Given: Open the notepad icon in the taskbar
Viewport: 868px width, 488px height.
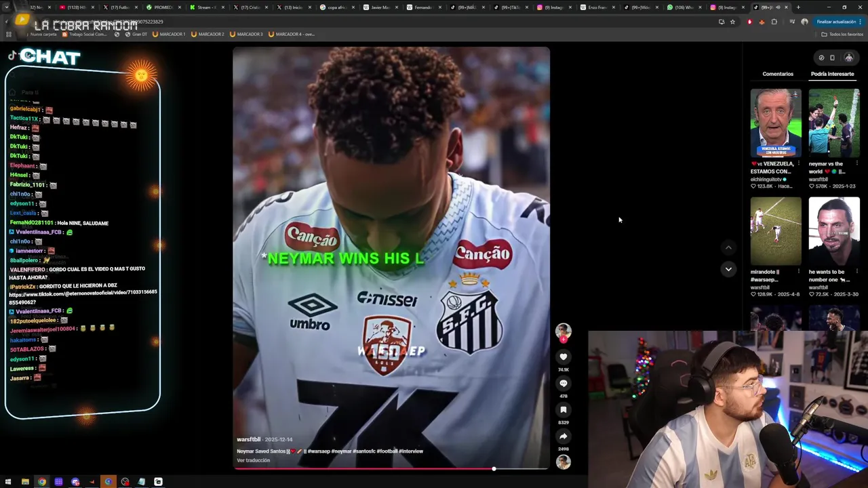Looking at the screenshot, I should pyautogui.click(x=142, y=482).
